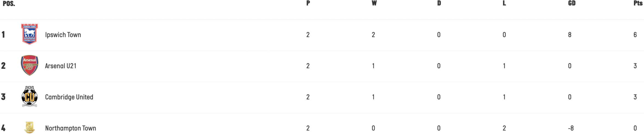Image resolution: width=644 pixels, height=137 pixels.
Task: Click the POS. column header
Action: (9, 4)
